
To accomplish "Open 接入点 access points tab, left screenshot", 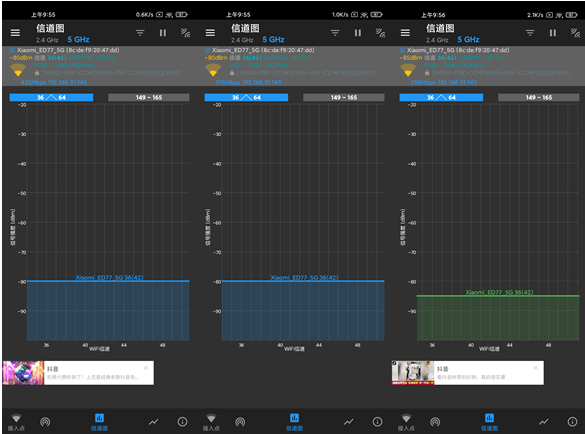I will tap(16, 422).
